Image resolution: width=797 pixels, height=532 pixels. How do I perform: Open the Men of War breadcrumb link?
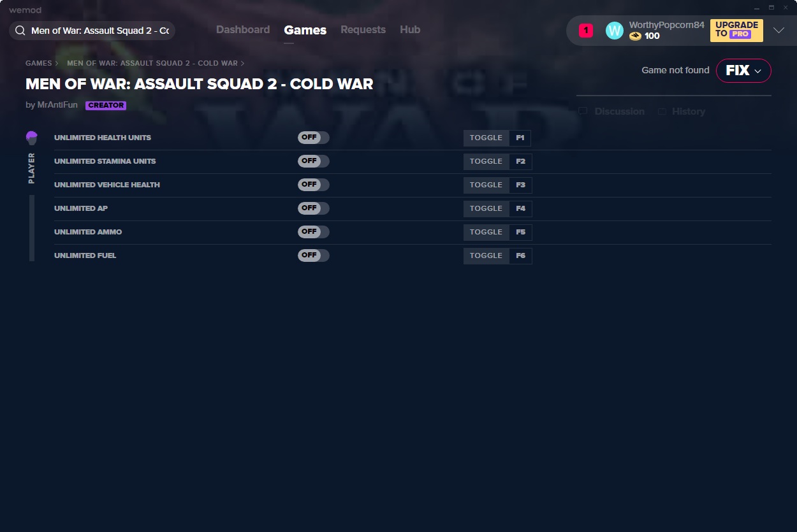[152, 64]
